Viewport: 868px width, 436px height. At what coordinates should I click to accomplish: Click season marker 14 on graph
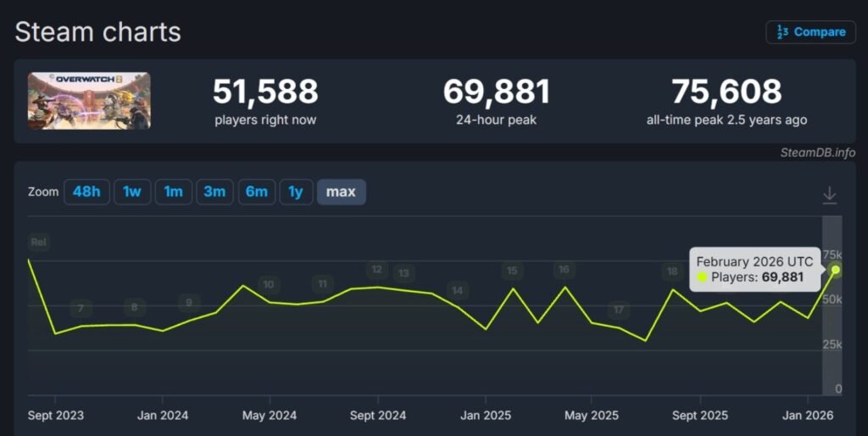tap(458, 291)
